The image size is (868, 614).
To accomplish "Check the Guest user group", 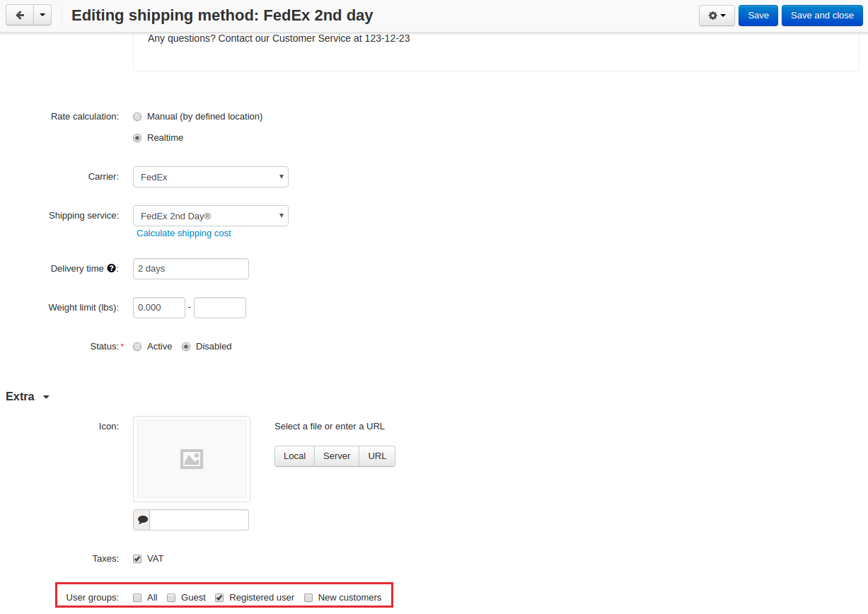I will click(x=171, y=598).
